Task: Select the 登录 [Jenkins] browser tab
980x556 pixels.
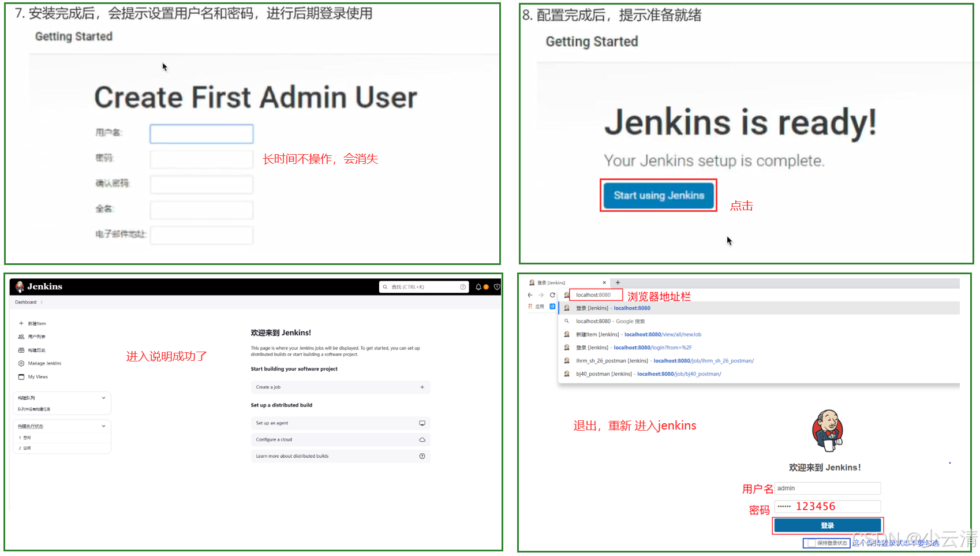Action: pyautogui.click(x=567, y=282)
